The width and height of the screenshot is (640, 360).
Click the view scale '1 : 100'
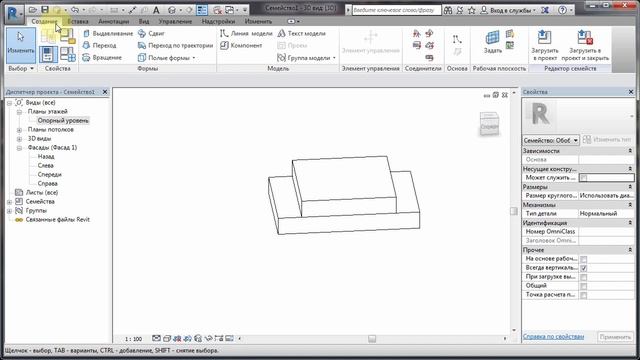tap(133, 339)
